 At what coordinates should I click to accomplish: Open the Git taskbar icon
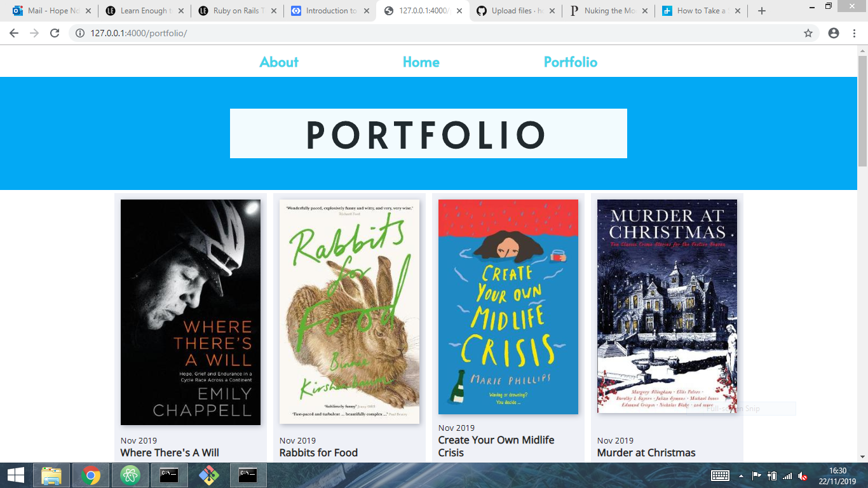208,475
